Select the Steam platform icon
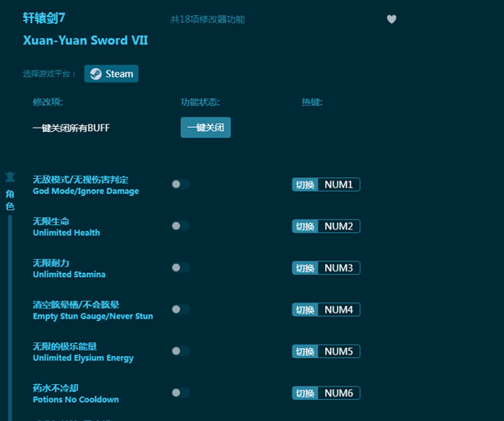 [x=95, y=74]
